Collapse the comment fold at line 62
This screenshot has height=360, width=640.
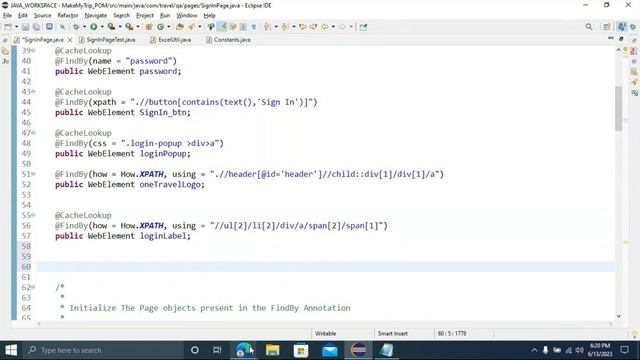33,287
